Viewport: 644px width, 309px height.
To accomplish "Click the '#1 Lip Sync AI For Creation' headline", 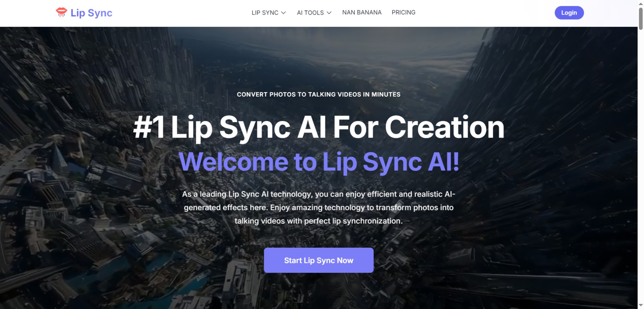I will point(319,127).
